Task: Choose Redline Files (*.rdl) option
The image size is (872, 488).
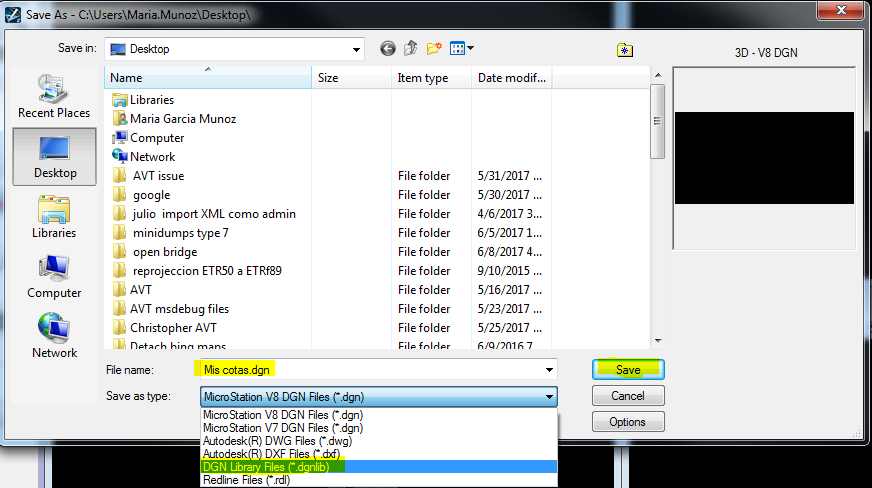Action: coord(378,480)
